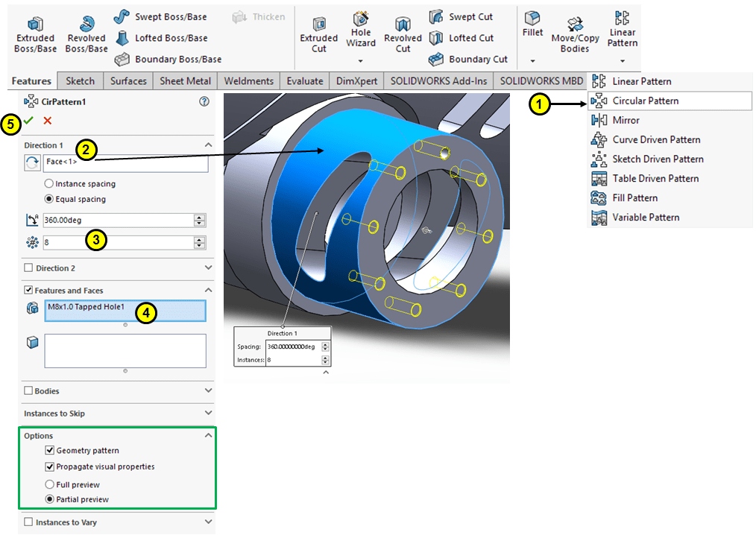Viewport: 756px width, 535px height.
Task: Select the Revolved Boss/Base tool
Action: [x=86, y=25]
